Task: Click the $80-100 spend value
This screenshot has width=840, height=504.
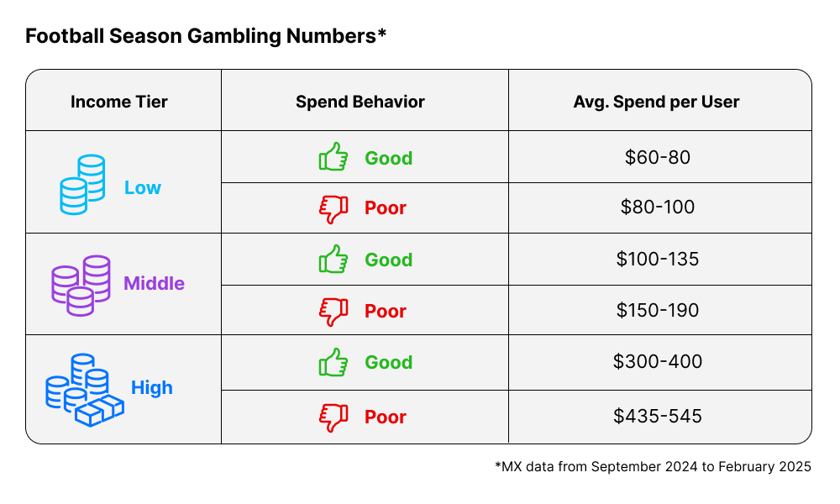Action: click(x=658, y=206)
